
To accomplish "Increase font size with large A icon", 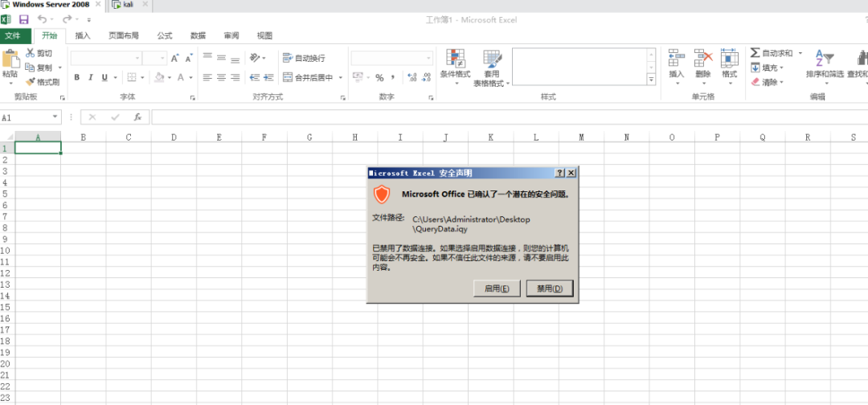I will [x=175, y=58].
